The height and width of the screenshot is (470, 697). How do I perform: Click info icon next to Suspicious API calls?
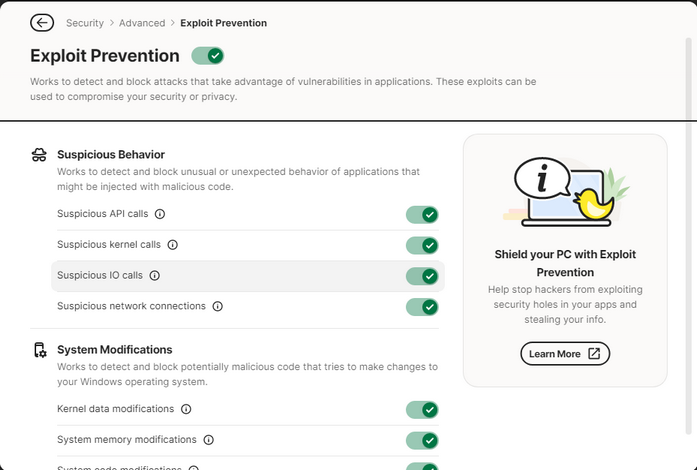coord(160,214)
